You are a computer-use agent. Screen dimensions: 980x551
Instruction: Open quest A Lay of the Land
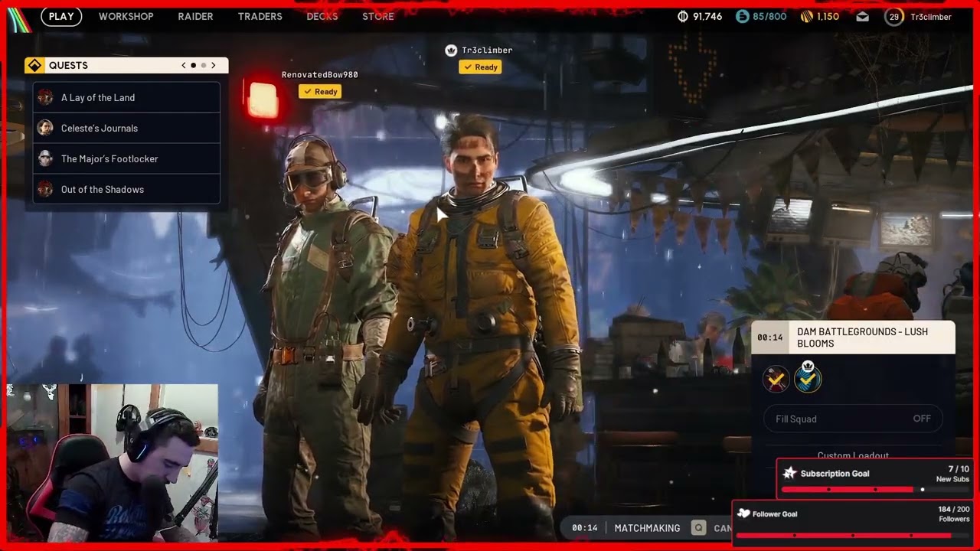click(126, 97)
